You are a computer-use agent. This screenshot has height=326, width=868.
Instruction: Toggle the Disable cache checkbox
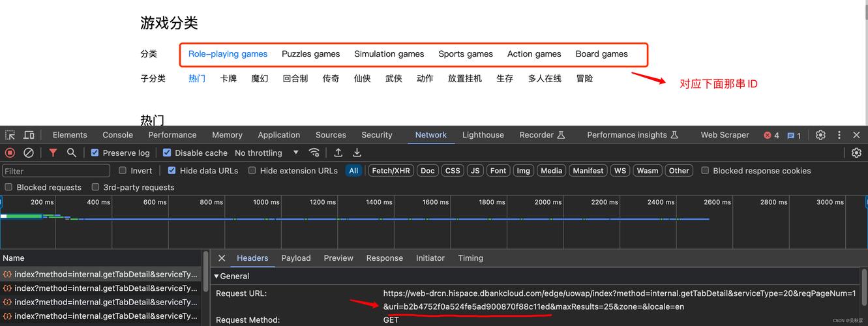pos(167,153)
